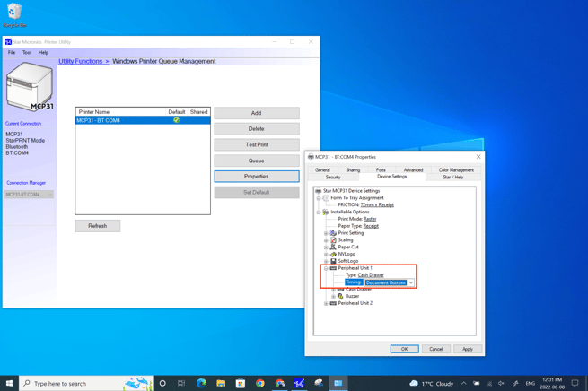
Task: Collapse the Form To Tray Assignment node
Action: (x=319, y=198)
